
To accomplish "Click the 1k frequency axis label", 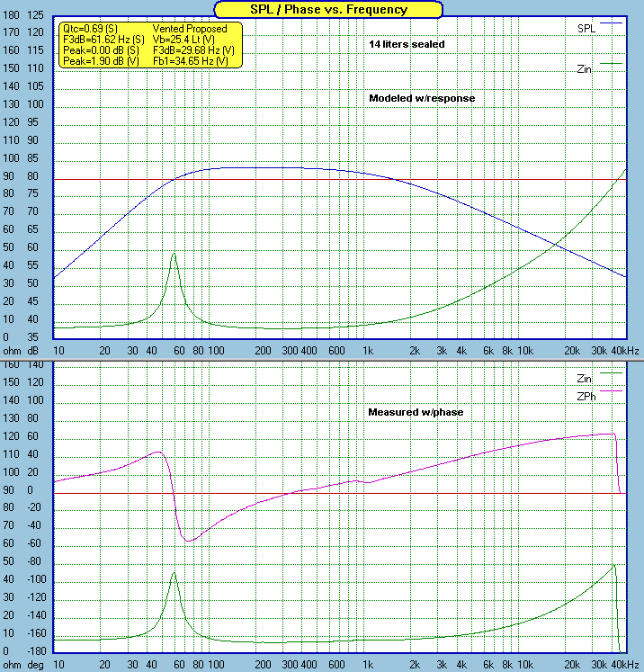I will tap(366, 350).
